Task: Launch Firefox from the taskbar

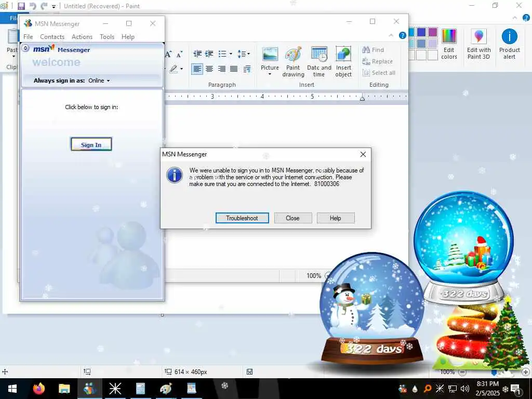Action: (39, 389)
